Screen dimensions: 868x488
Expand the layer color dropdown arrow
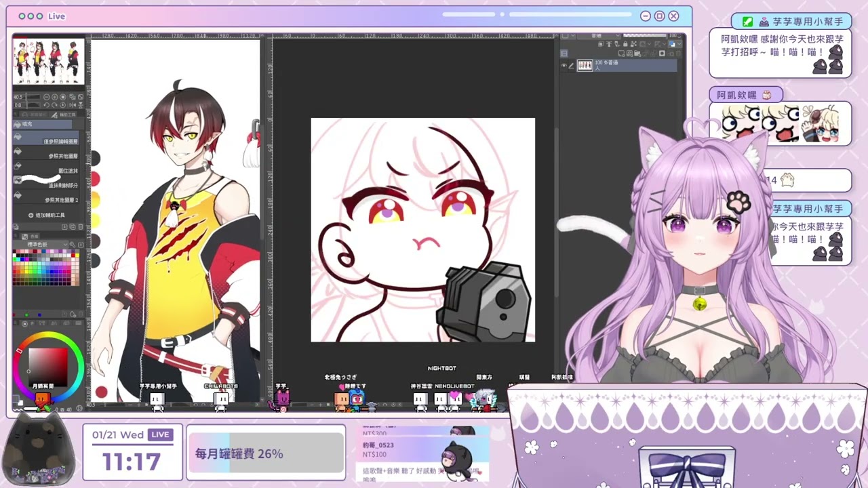679,44
